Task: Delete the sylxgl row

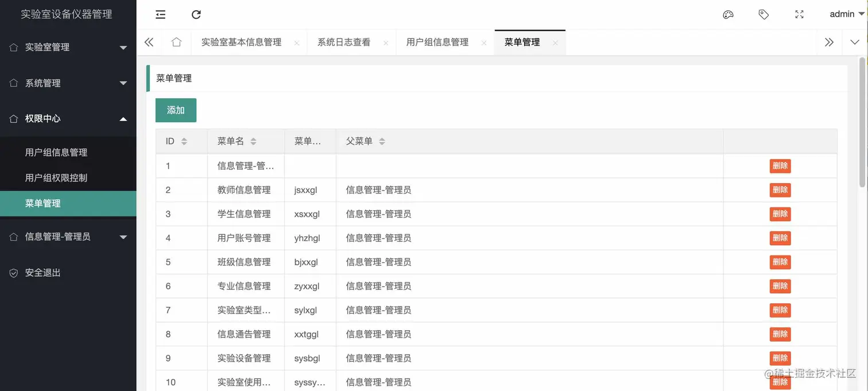Action: coord(780,310)
